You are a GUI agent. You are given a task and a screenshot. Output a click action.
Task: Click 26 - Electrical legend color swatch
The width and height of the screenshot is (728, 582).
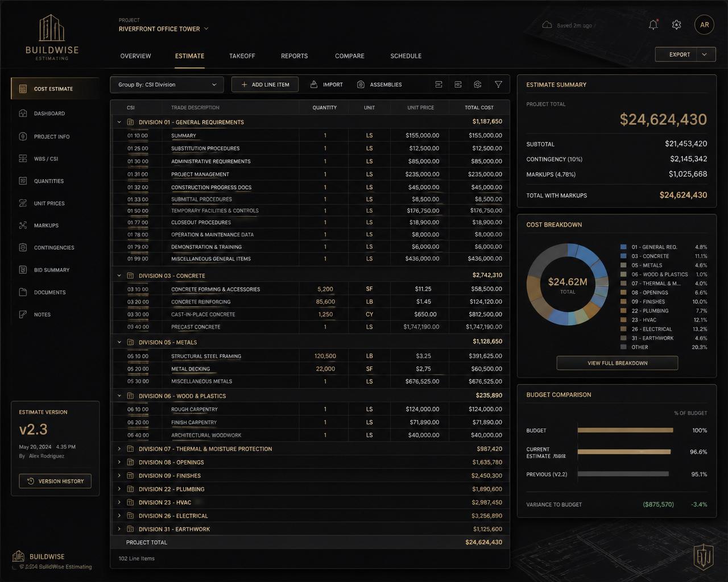click(x=623, y=329)
